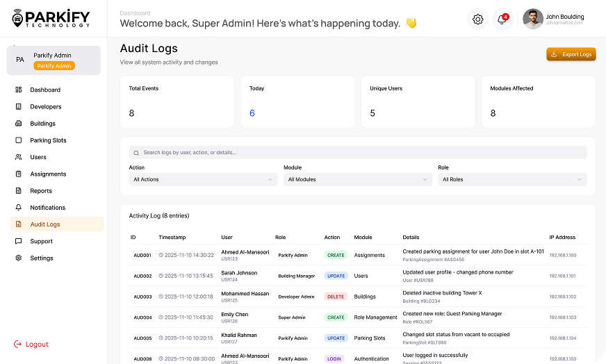606x364 pixels.
Task: Go to Users in sidebar menu
Action: point(38,157)
